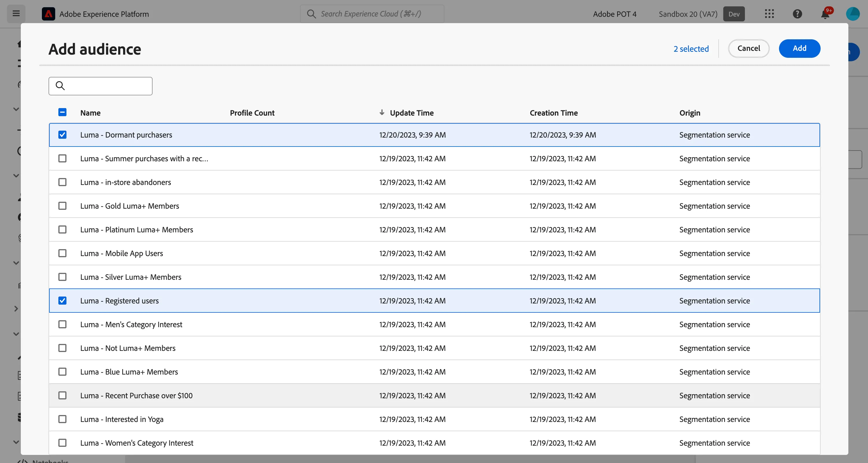Click the Cancel button
The height and width of the screenshot is (463, 868).
click(x=749, y=49)
